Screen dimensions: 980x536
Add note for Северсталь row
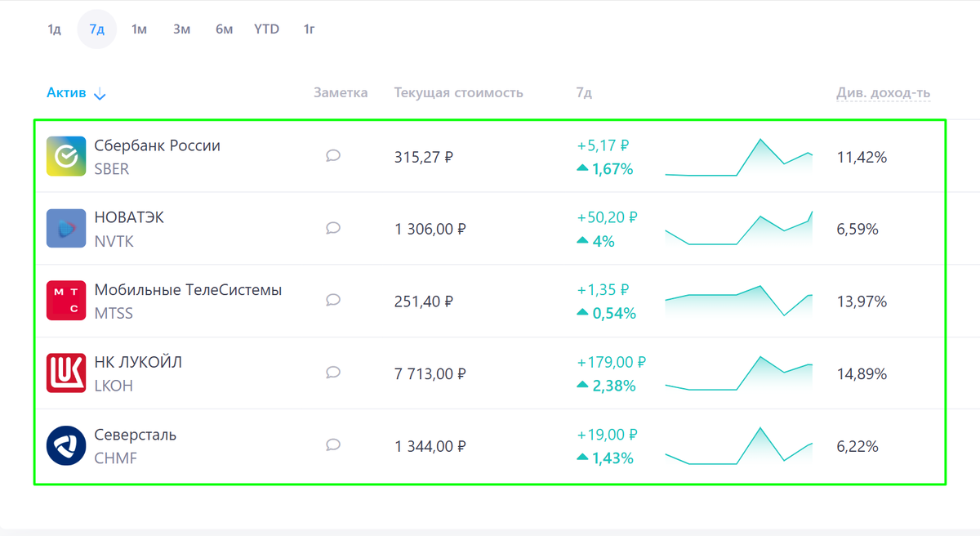(x=333, y=445)
